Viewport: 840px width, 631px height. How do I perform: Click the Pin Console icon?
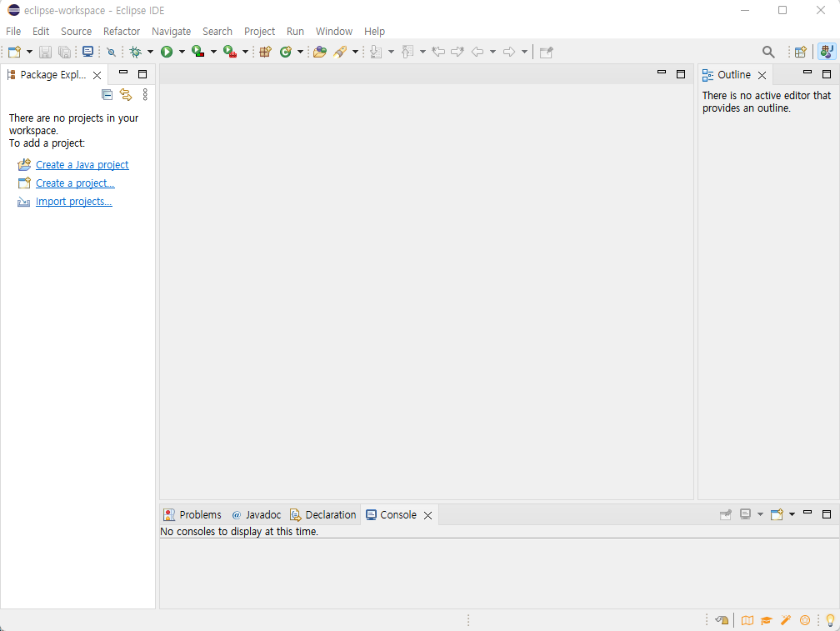[726, 515]
